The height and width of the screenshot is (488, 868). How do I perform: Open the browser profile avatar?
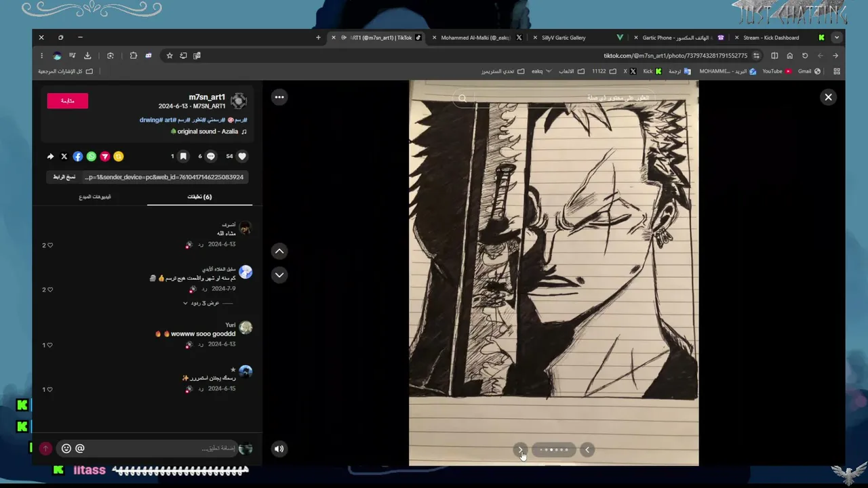(58, 56)
